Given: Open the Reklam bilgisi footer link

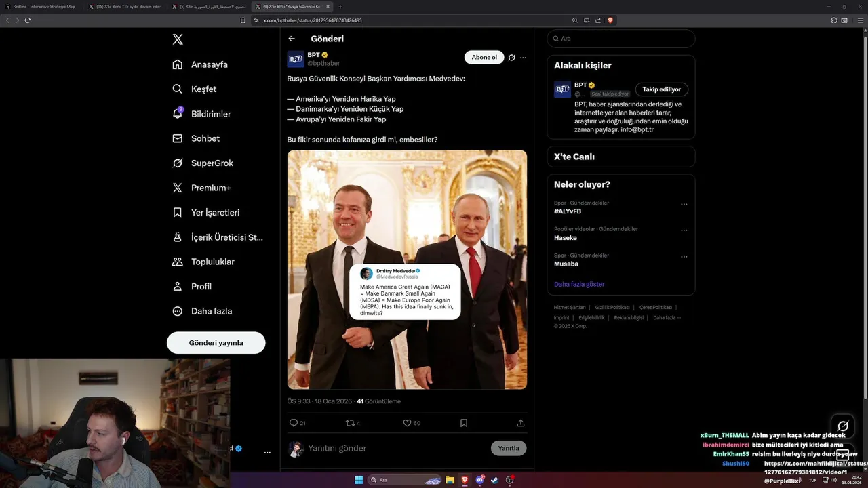Looking at the screenshot, I should point(629,317).
